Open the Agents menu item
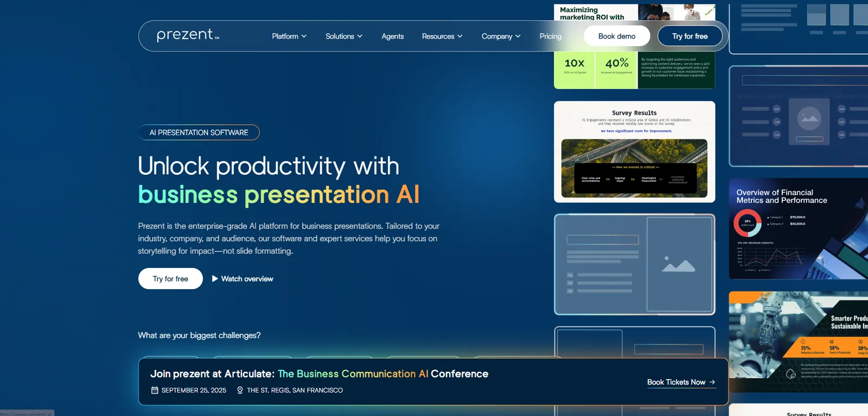 click(x=393, y=36)
